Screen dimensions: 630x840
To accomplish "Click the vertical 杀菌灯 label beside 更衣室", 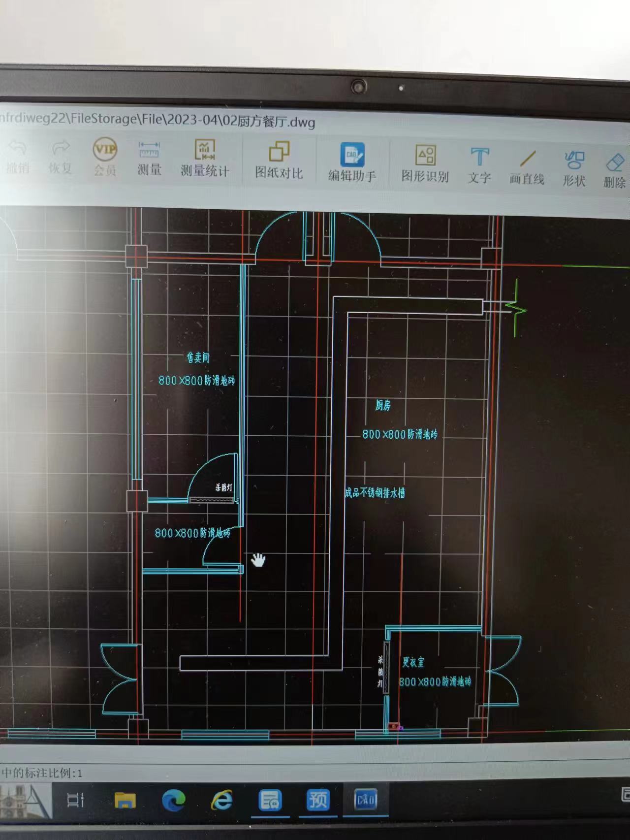I will tap(380, 672).
